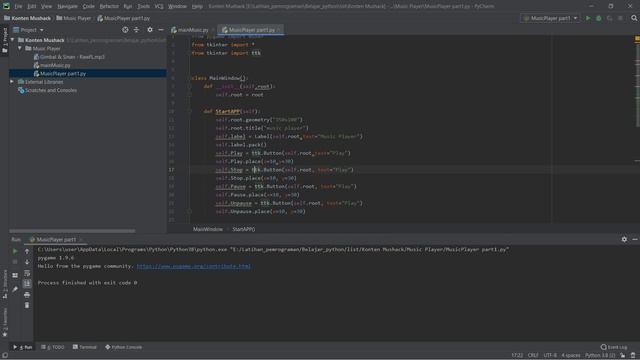Click the UTF-8 encoding in status bar
640x360 pixels.
click(x=550, y=356)
